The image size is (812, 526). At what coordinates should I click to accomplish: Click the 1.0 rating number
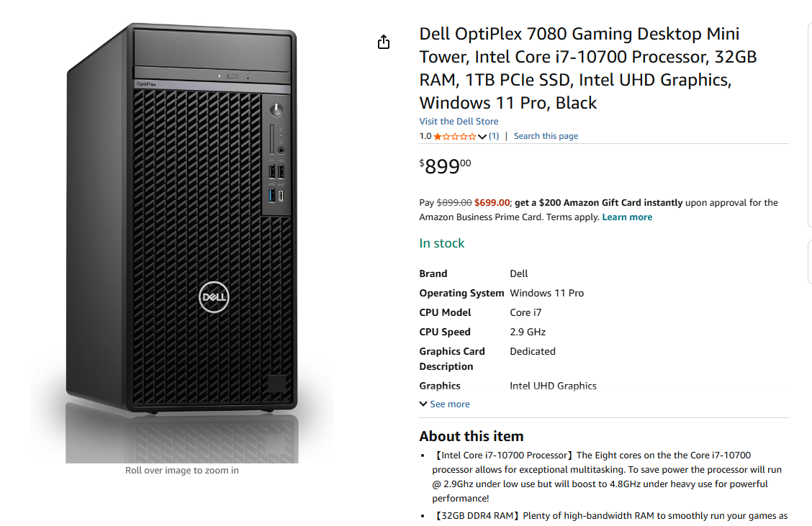pyautogui.click(x=425, y=136)
